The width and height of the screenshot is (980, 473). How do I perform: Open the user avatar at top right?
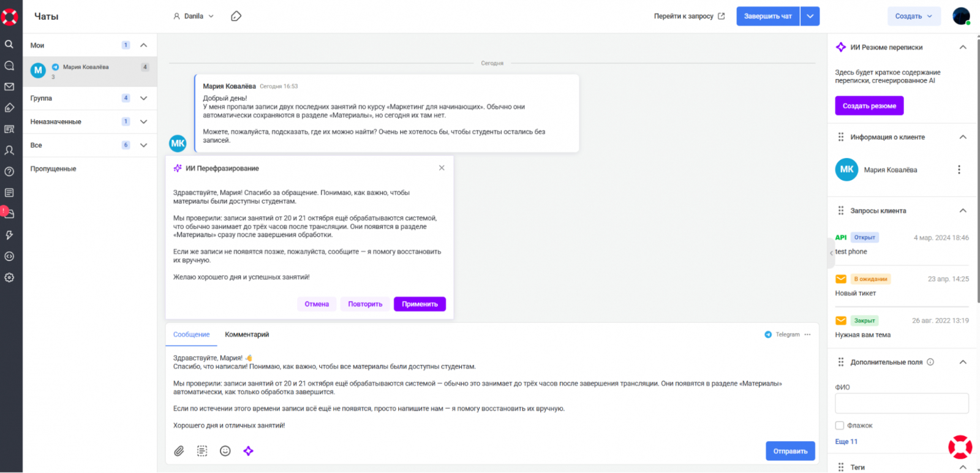click(x=961, y=16)
